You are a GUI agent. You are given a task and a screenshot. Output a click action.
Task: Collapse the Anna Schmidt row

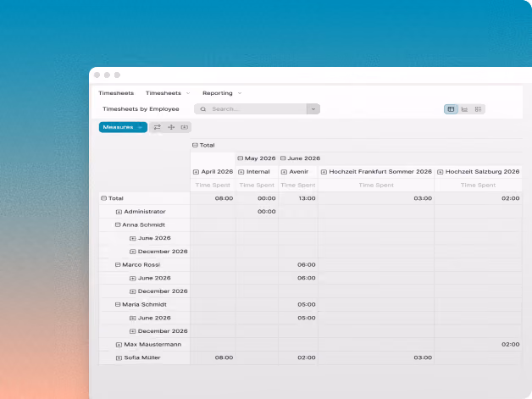118,224
